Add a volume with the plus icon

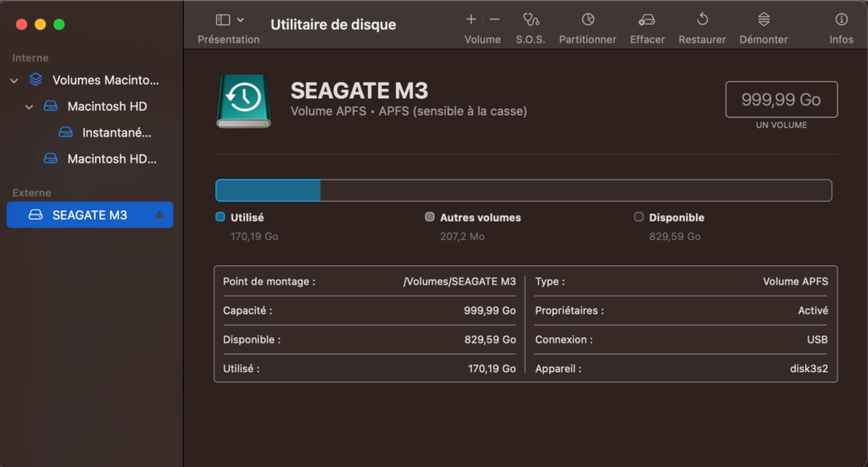471,19
